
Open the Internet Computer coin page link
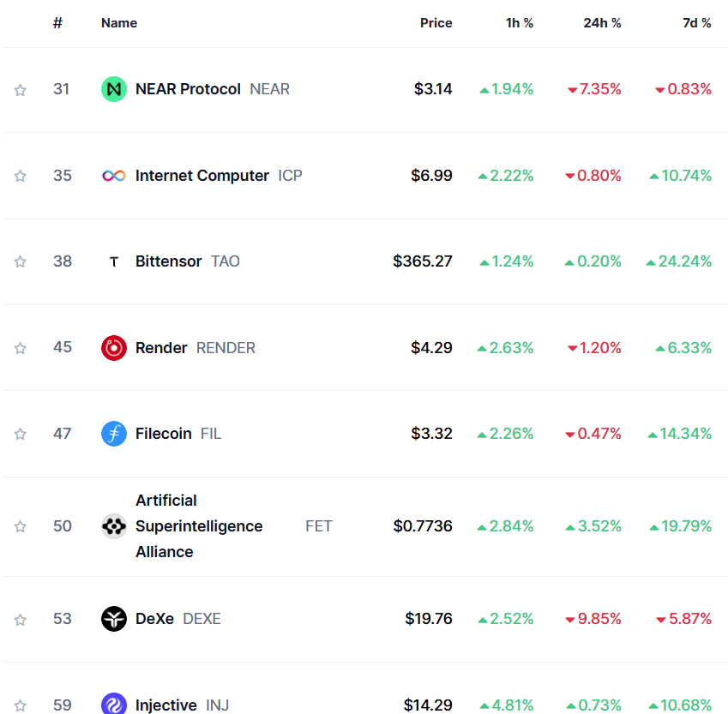pos(202,176)
